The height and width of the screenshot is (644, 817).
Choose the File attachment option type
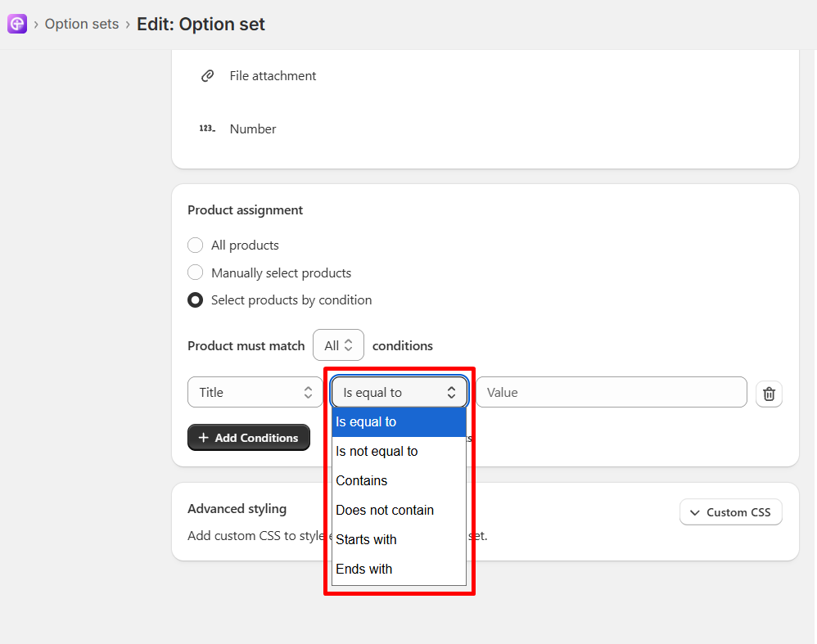pos(273,76)
